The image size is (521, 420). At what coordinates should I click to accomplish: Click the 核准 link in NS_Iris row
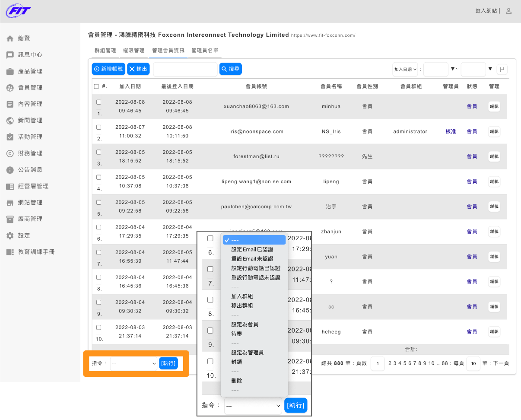pyautogui.click(x=451, y=131)
